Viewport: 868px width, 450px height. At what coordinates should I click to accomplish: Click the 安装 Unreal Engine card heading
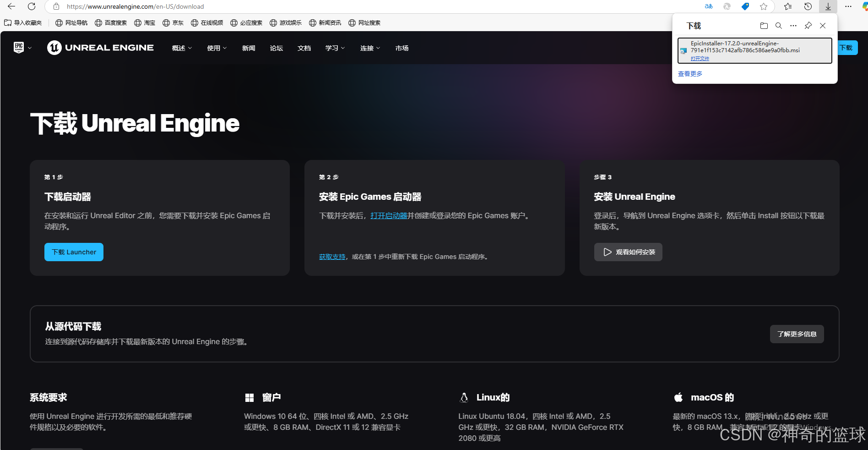coord(635,197)
